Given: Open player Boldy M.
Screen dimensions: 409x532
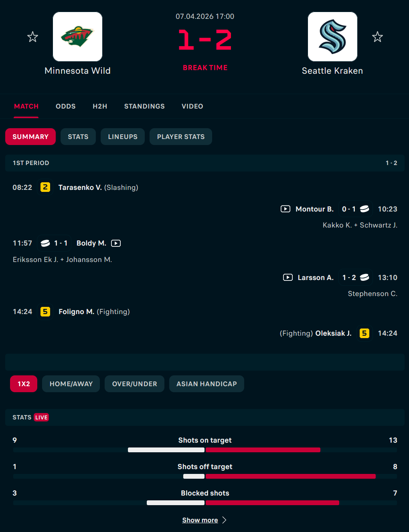Looking at the screenshot, I should point(91,243).
